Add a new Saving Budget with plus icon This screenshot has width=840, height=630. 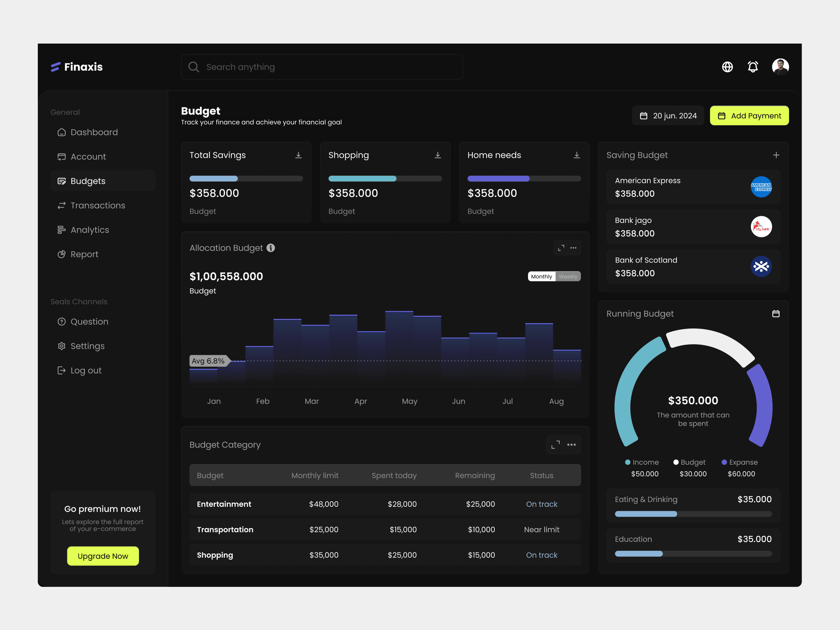pos(776,155)
